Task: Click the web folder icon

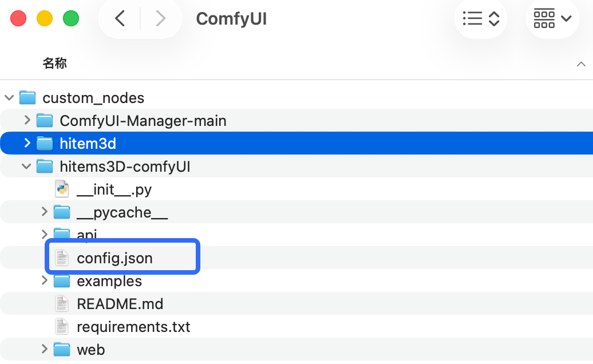Action: [61, 349]
